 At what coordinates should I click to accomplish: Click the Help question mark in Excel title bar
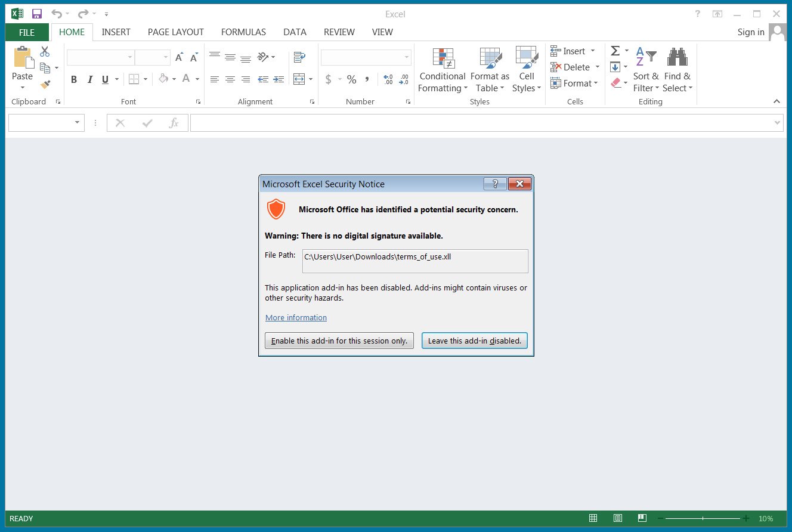698,14
